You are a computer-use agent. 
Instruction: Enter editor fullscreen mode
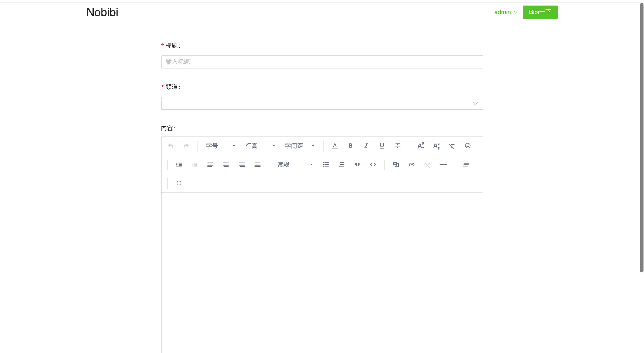click(x=179, y=183)
